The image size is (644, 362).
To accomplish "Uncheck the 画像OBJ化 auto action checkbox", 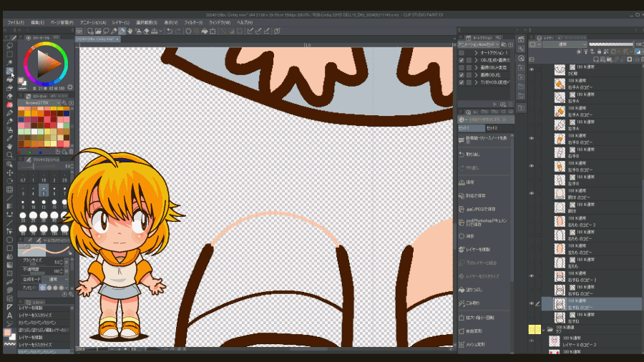I will pyautogui.click(x=462, y=74).
